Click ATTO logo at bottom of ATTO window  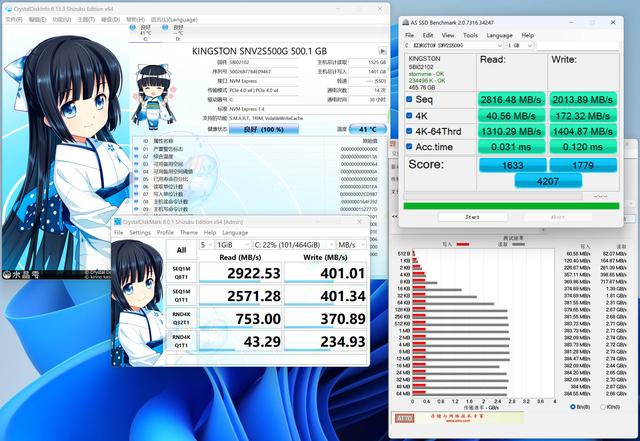[404, 418]
